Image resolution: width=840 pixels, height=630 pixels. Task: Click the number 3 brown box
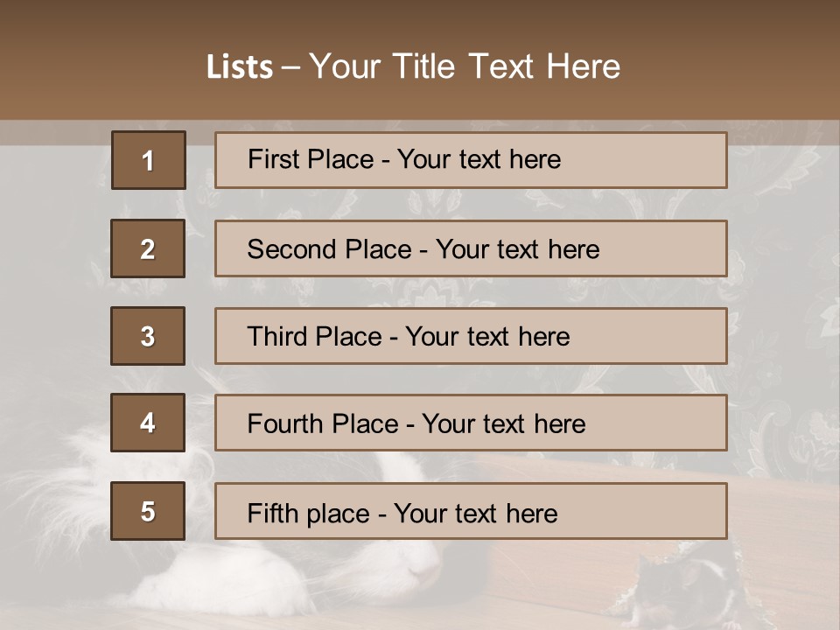tap(148, 336)
